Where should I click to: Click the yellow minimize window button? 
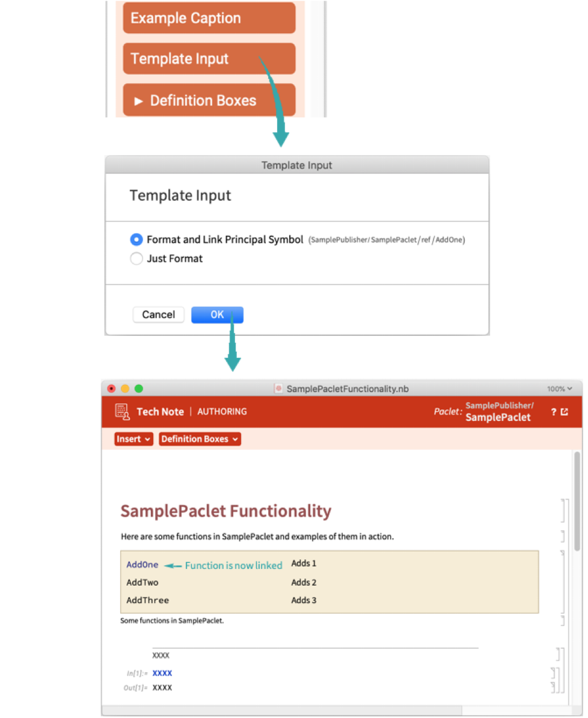(125, 388)
